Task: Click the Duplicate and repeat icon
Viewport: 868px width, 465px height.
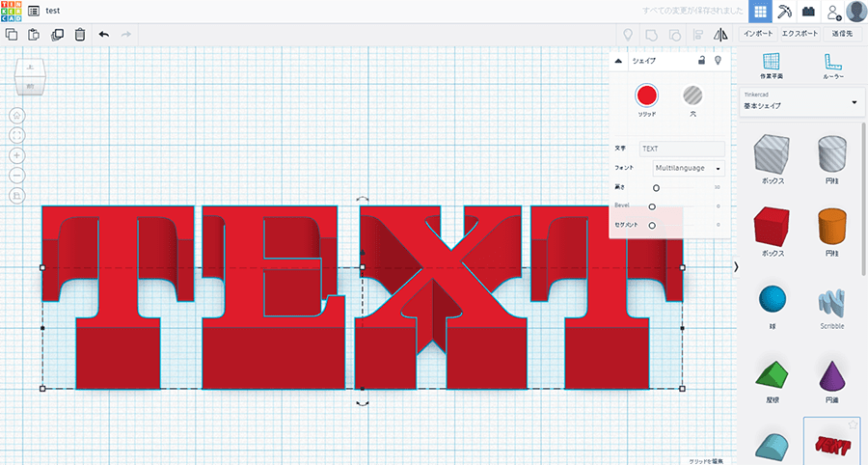Action: pyautogui.click(x=57, y=35)
